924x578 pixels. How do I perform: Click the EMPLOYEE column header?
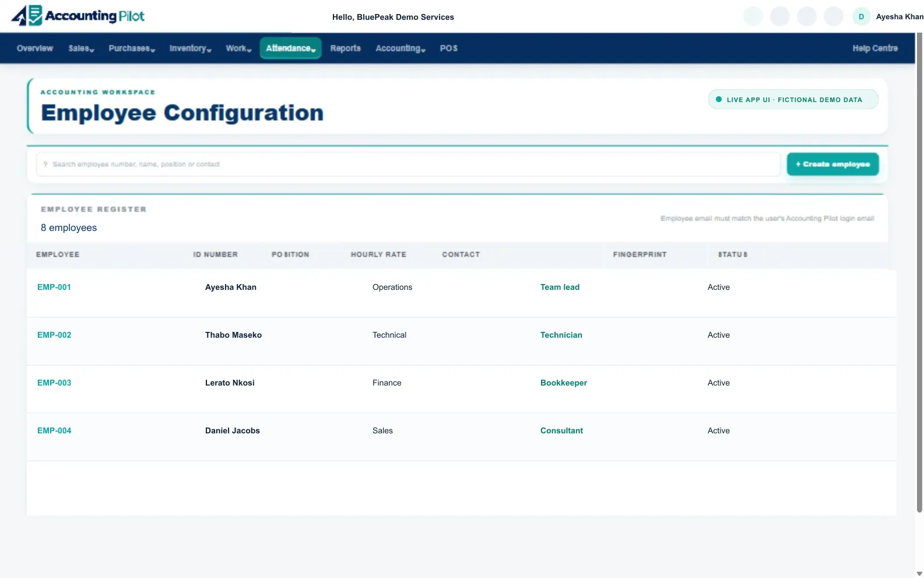(x=58, y=254)
